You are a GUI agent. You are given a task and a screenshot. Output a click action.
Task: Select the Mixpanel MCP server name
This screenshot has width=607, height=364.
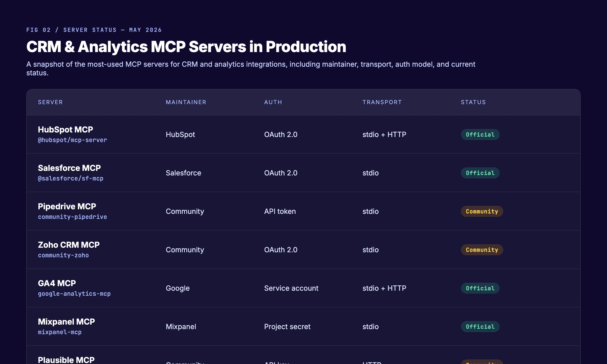click(66, 322)
